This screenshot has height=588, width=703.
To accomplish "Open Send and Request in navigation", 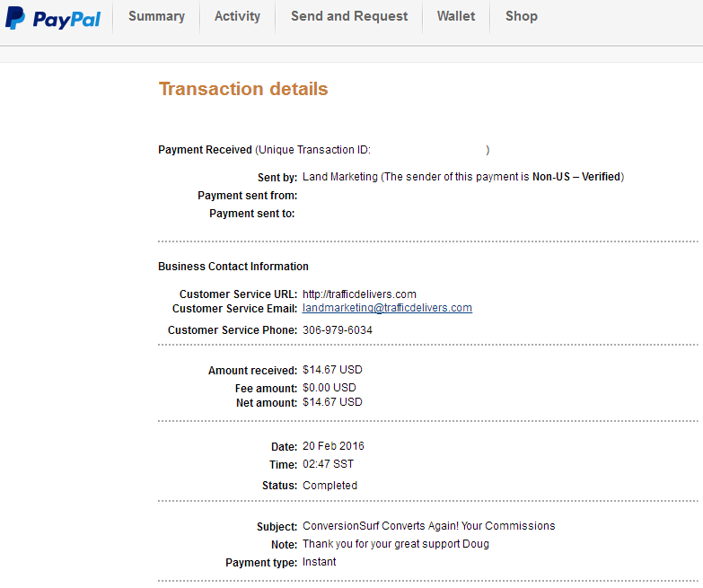I will click(349, 16).
